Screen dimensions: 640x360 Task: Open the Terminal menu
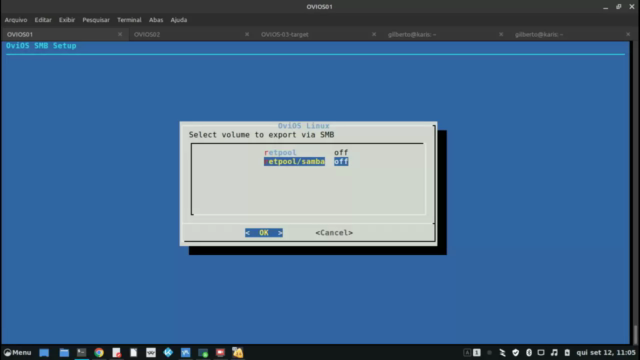pyautogui.click(x=129, y=20)
